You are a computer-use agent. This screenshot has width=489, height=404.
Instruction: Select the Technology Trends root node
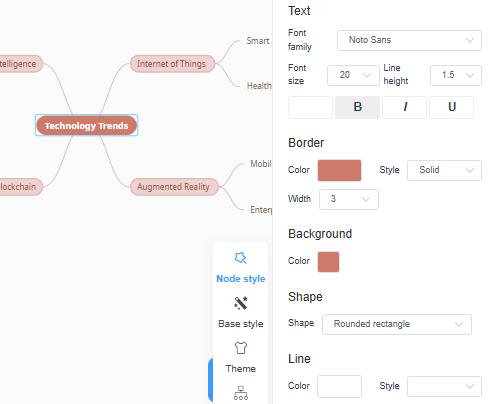point(86,125)
